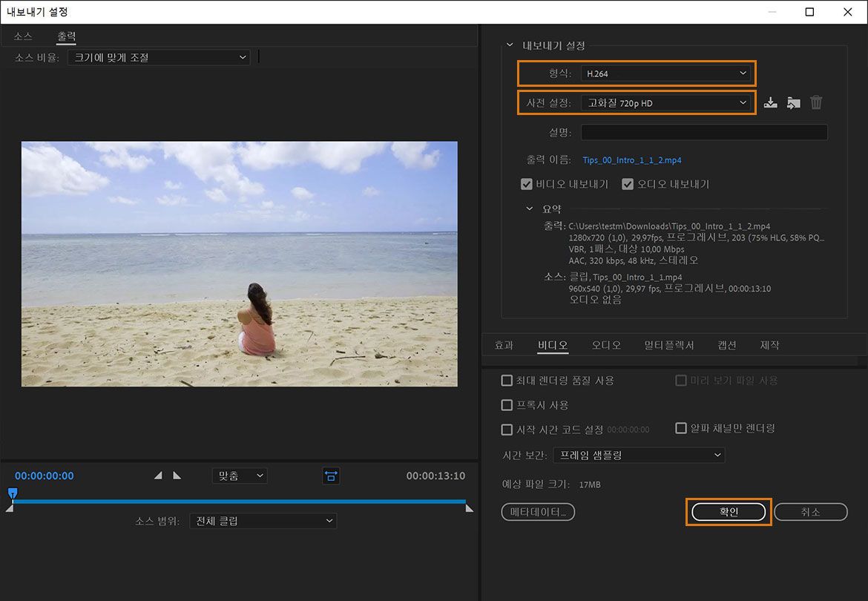Click the Import Preset folder icon
Image resolution: width=868 pixels, height=601 pixels.
tap(793, 102)
